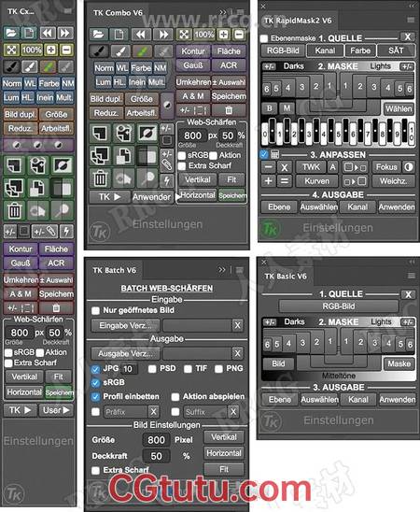Click the Mitteltöne gradient bar in TK Basic

pyautogui.click(x=339, y=376)
